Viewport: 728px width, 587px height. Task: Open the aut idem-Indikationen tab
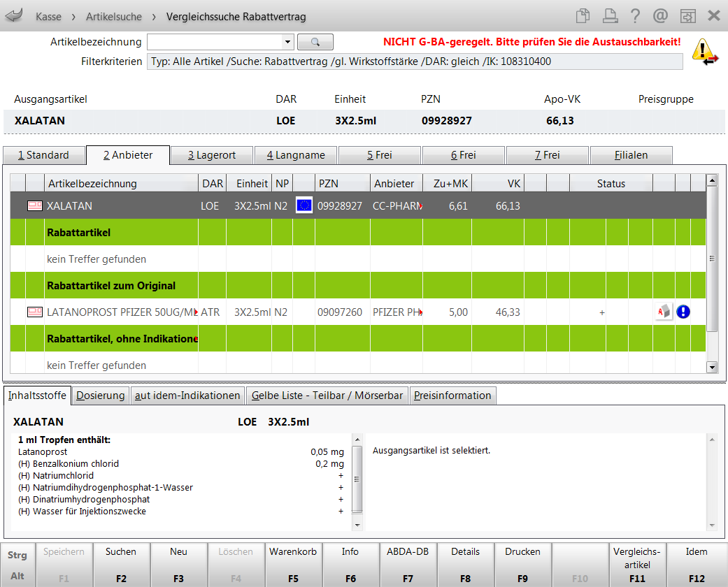click(x=187, y=396)
